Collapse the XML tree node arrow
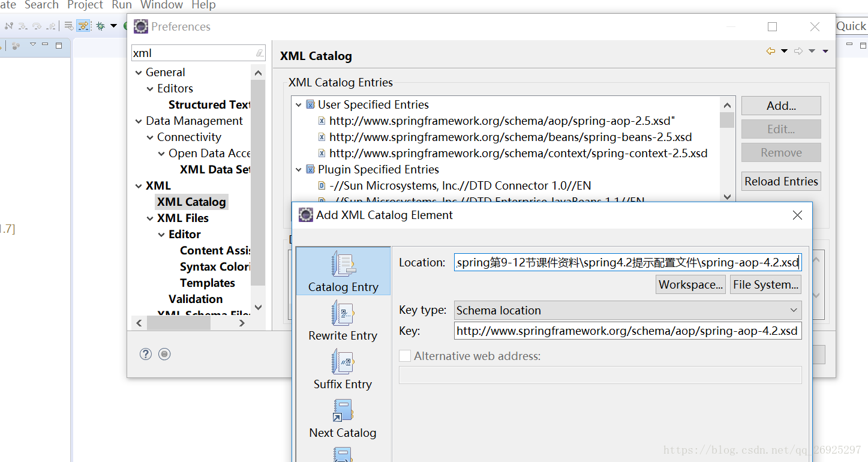Image resolution: width=868 pixels, height=462 pixels. [139, 186]
